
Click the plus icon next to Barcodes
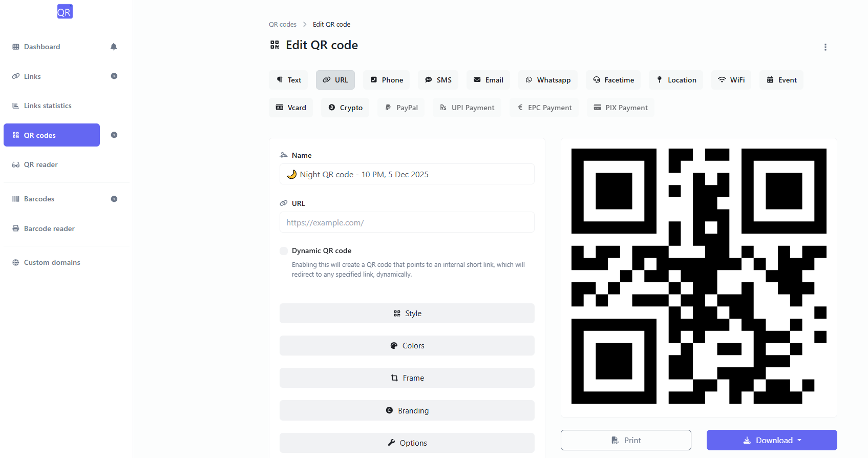tap(114, 199)
